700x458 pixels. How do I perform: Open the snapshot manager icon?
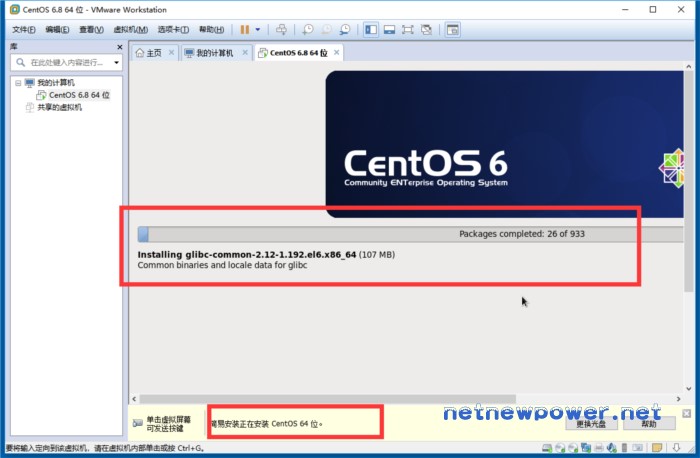pos(345,29)
